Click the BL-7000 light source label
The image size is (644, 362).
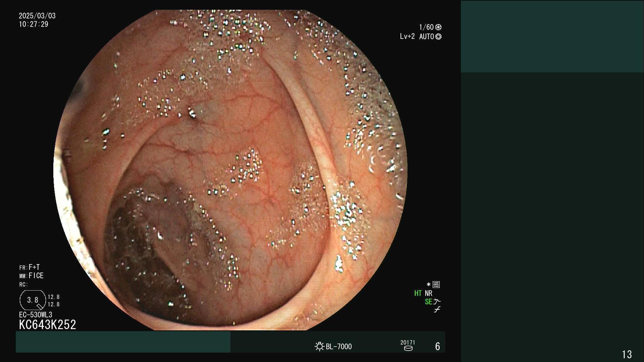[339, 347]
